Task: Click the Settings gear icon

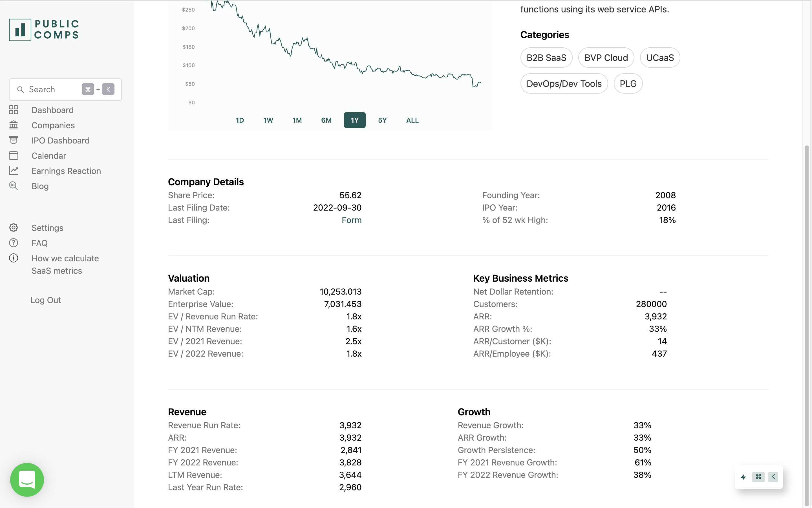Action: [14, 228]
